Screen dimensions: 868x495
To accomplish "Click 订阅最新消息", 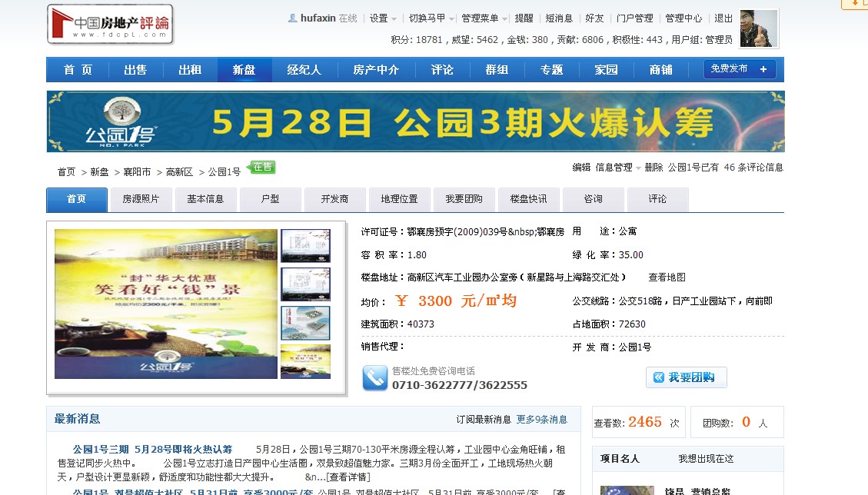I will pyautogui.click(x=484, y=420).
